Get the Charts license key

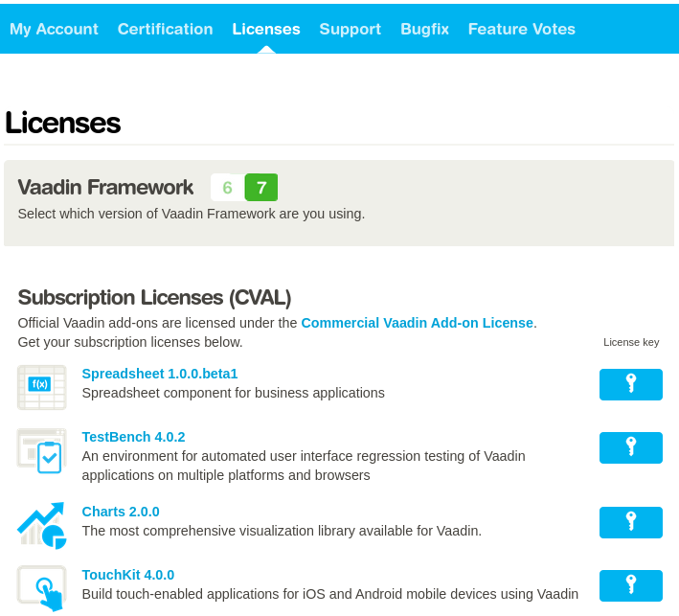click(630, 522)
